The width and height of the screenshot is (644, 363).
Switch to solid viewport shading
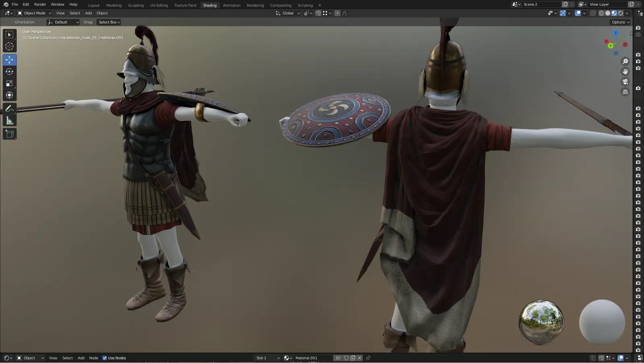pos(608,13)
